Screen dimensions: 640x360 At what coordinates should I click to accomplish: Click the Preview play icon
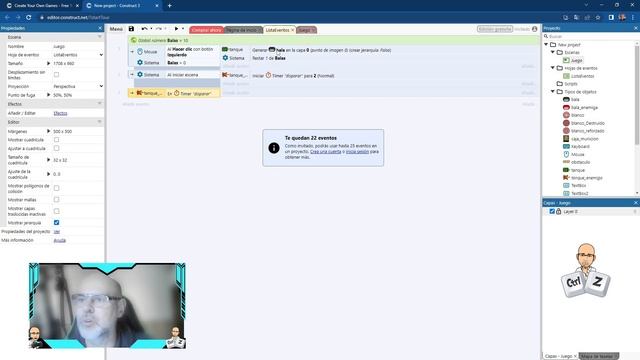tap(176, 29)
